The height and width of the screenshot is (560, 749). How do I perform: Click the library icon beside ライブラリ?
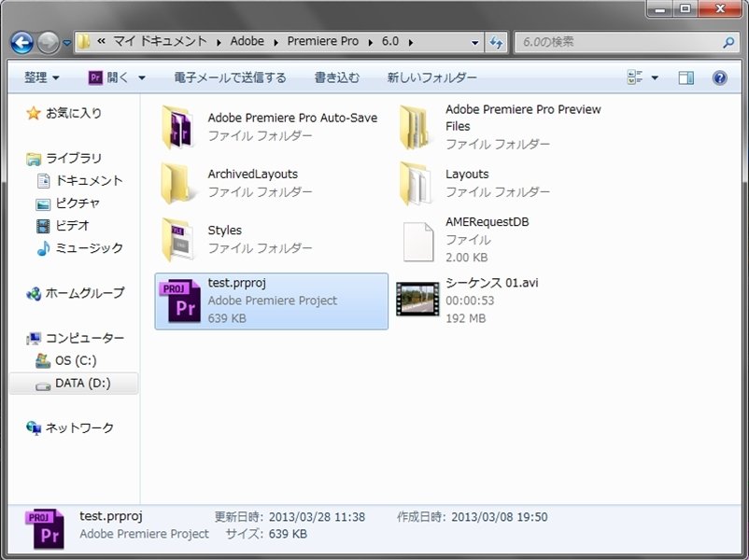34,159
